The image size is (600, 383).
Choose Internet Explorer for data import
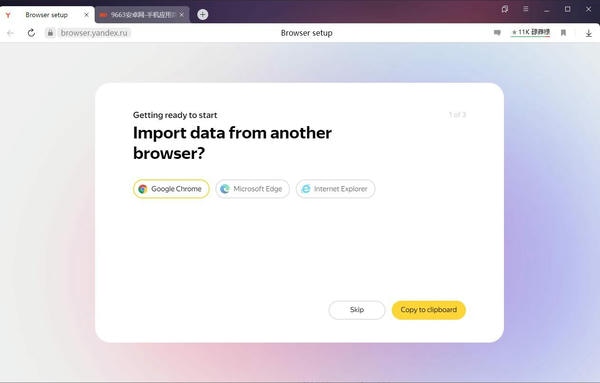[336, 189]
